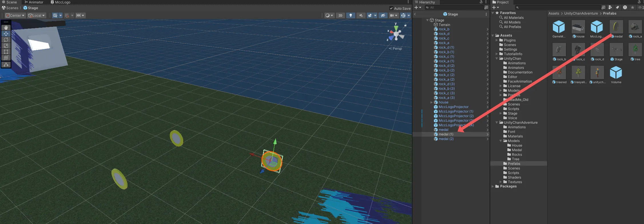644x224 pixels.
Task: Toggle 2D view mode
Action: [340, 15]
